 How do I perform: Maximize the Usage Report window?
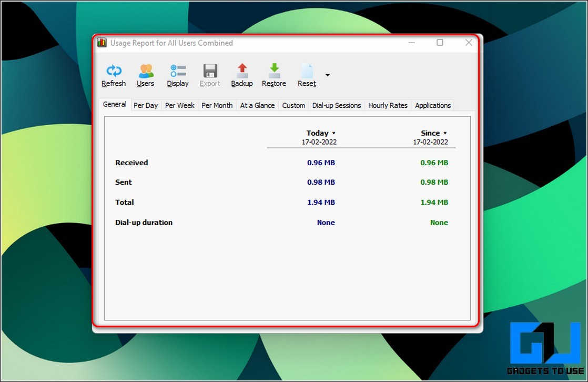tap(440, 43)
